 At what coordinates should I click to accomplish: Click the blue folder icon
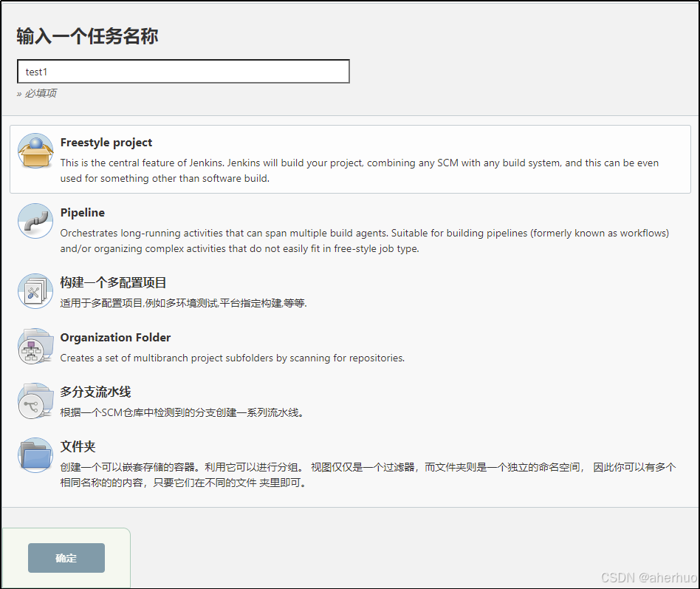35,455
